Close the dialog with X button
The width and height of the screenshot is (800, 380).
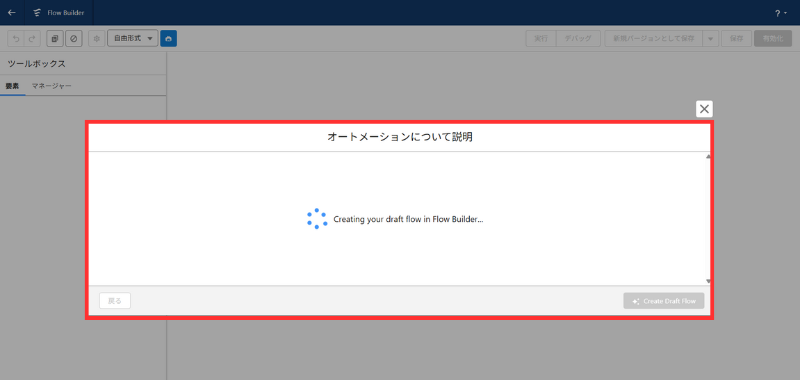point(704,109)
